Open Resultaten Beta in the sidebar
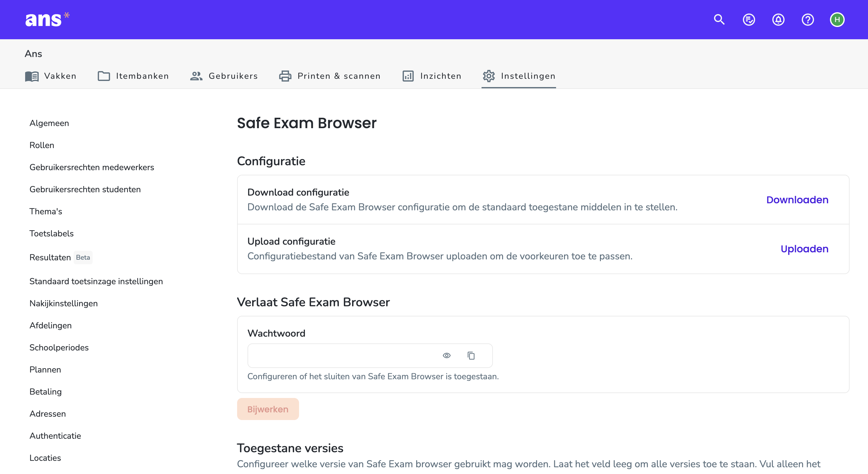The image size is (868, 474). 61,257
